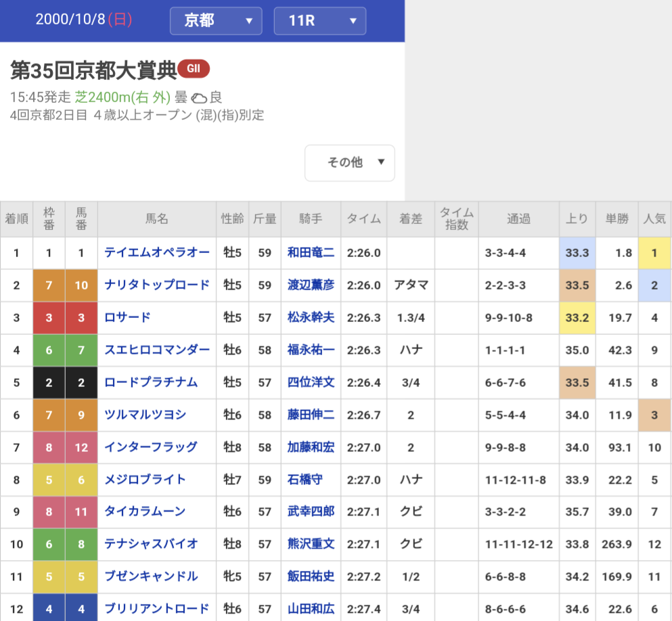The width and height of the screenshot is (672, 621).
Task: Open horse メジロブライト page
Action: click(x=145, y=480)
